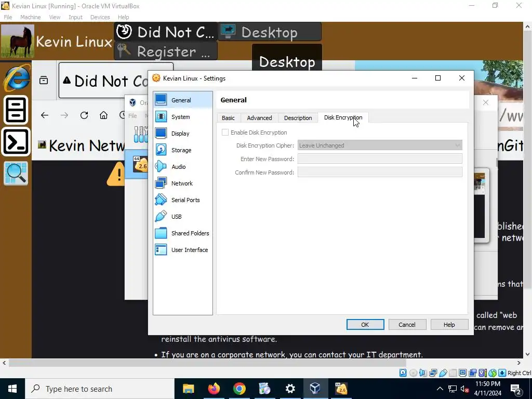
Task: Click Enter New Password field
Action: coord(380,159)
